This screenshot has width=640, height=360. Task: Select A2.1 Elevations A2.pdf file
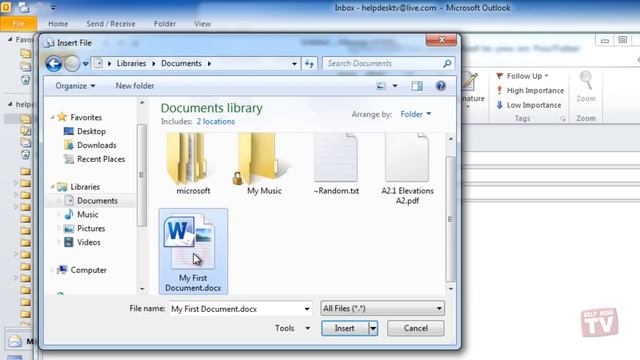coord(407,169)
